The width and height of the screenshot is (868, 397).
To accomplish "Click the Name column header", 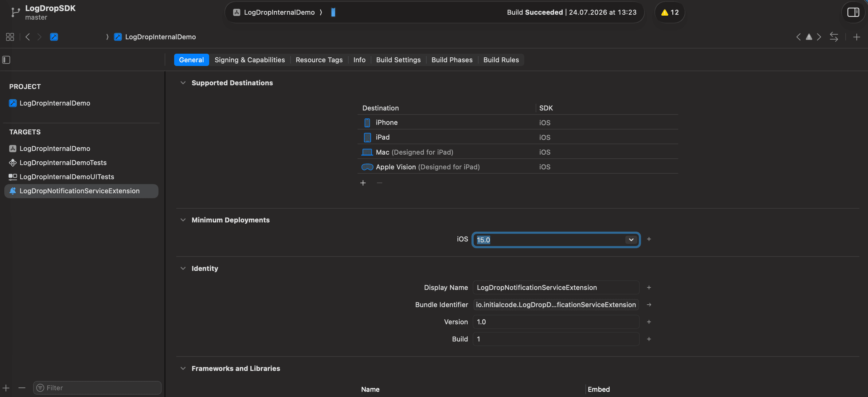I will pyautogui.click(x=370, y=389).
